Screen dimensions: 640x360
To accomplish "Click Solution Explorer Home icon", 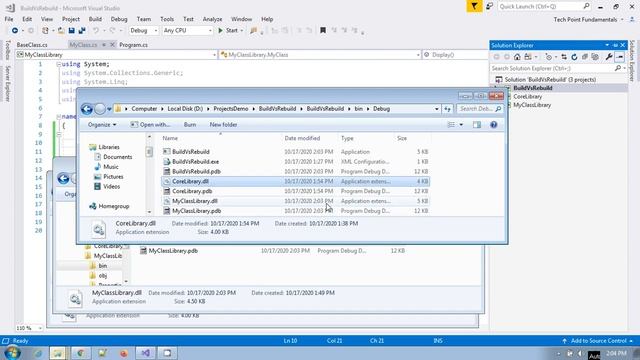I will click(x=517, y=57).
